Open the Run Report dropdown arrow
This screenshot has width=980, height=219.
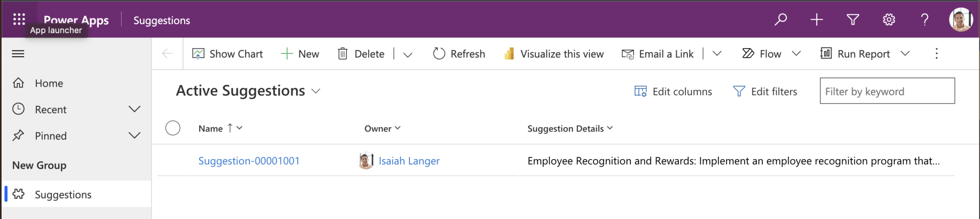pyautogui.click(x=905, y=53)
